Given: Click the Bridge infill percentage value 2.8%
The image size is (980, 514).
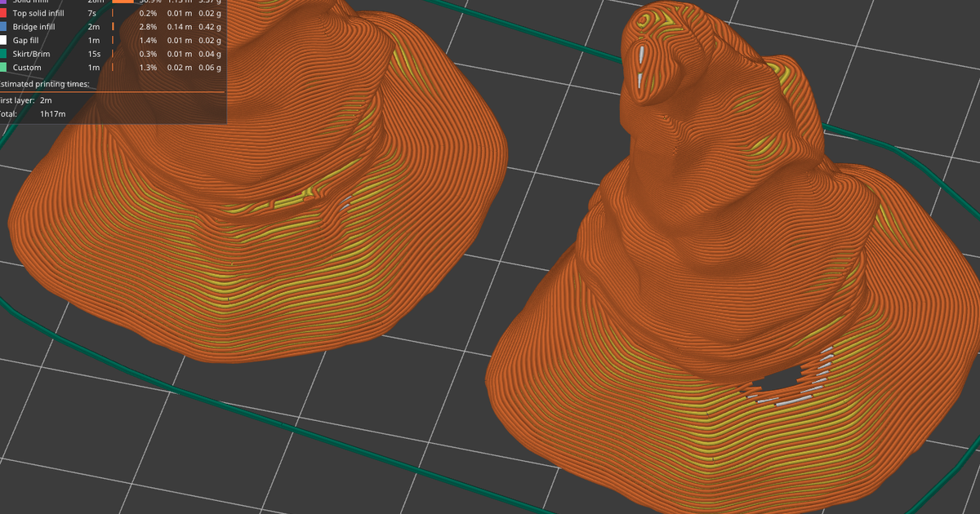Looking at the screenshot, I should pos(149,27).
